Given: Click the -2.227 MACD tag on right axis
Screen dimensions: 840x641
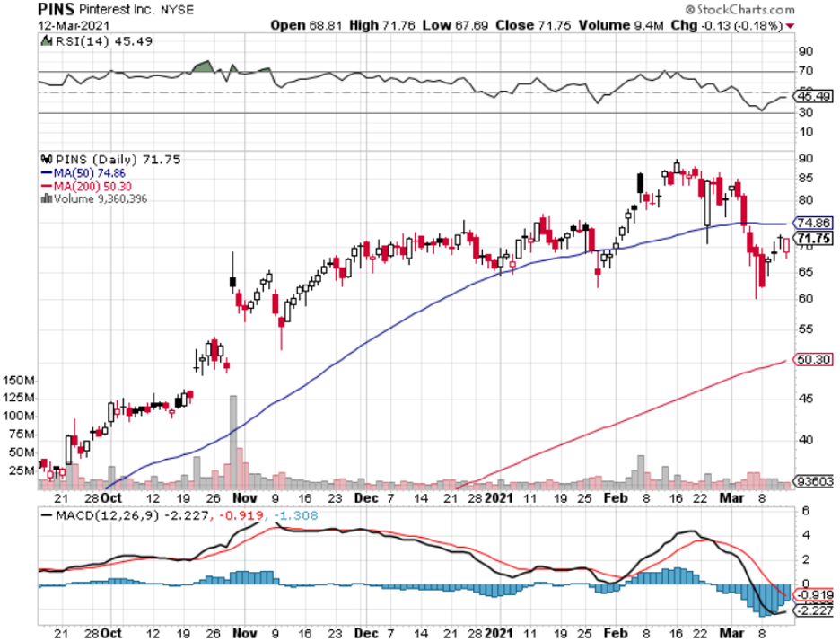Looking at the screenshot, I should 814,611.
